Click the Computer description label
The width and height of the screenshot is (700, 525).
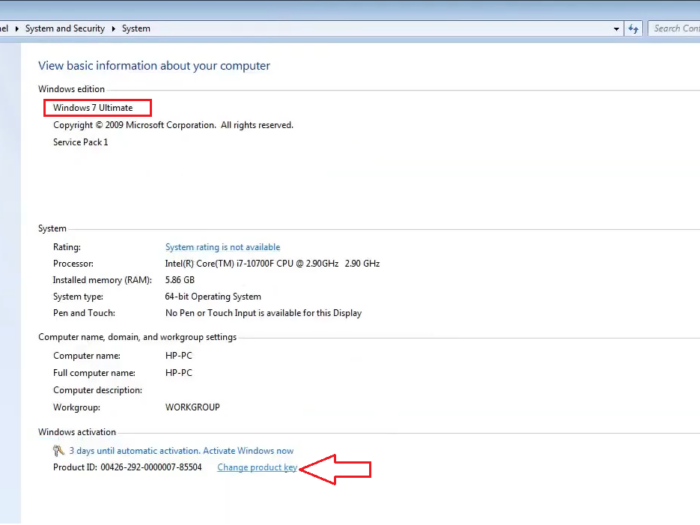coord(98,390)
